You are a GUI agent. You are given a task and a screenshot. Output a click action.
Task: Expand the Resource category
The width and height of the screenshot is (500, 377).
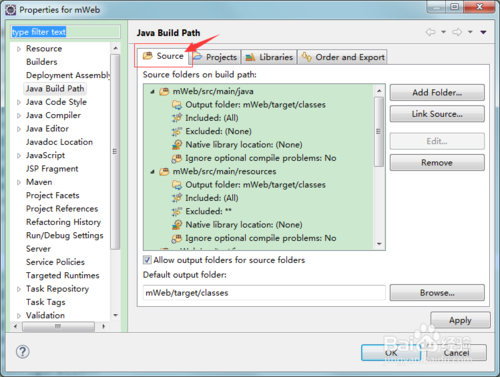tap(19, 49)
